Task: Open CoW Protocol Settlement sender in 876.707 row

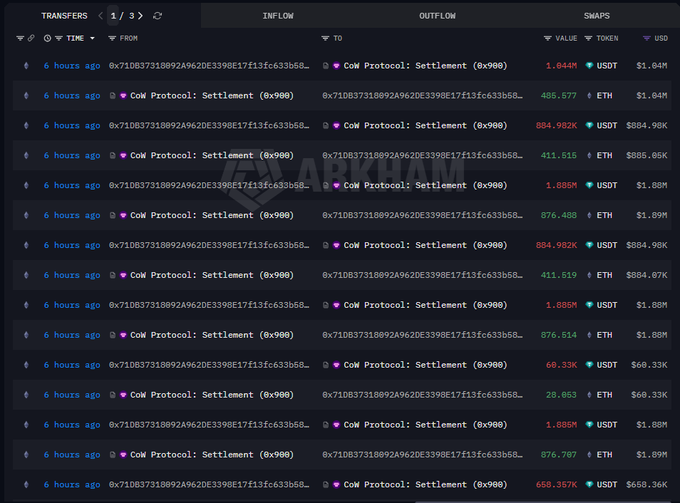Action: 212,454
